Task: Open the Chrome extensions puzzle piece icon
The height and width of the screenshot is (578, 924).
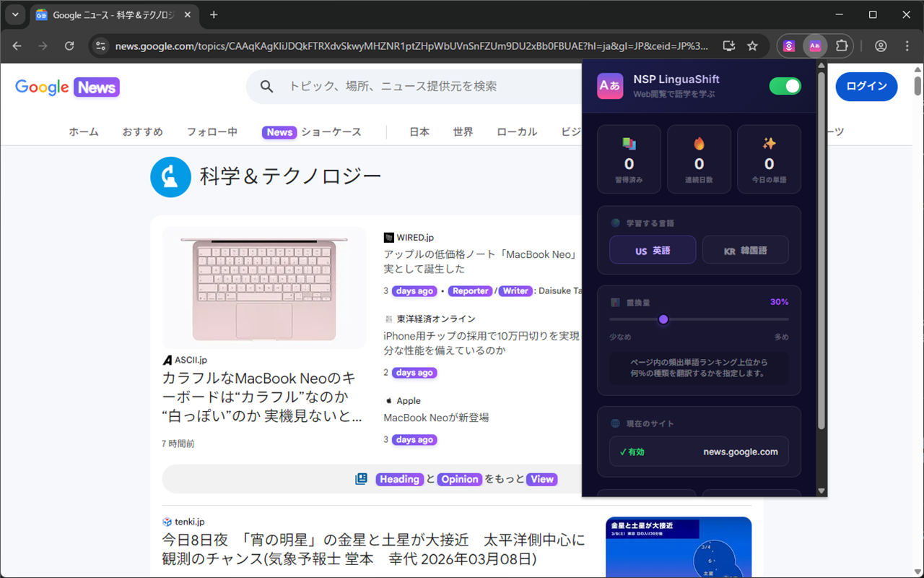Action: 842,46
